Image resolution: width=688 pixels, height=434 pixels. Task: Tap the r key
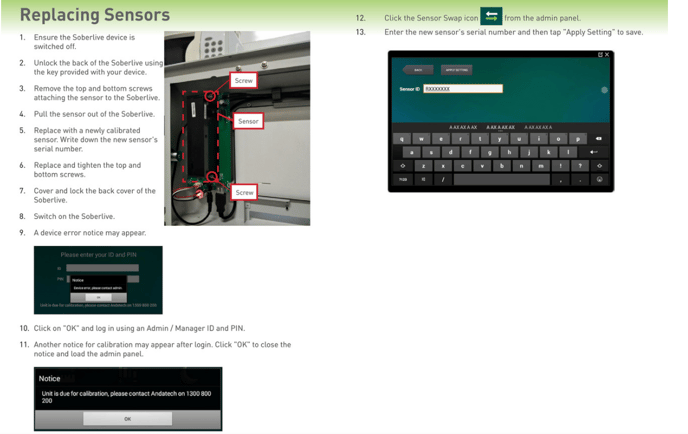[460, 139]
